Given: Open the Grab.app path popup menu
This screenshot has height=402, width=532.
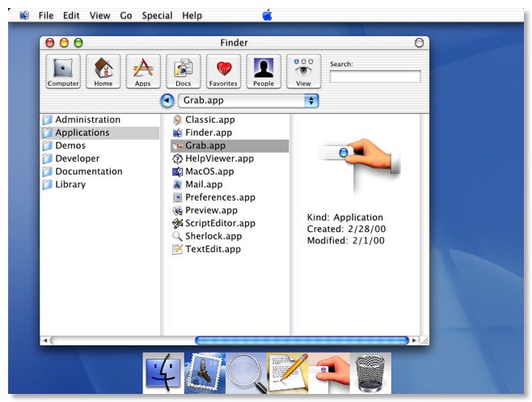Looking at the screenshot, I should point(248,101).
